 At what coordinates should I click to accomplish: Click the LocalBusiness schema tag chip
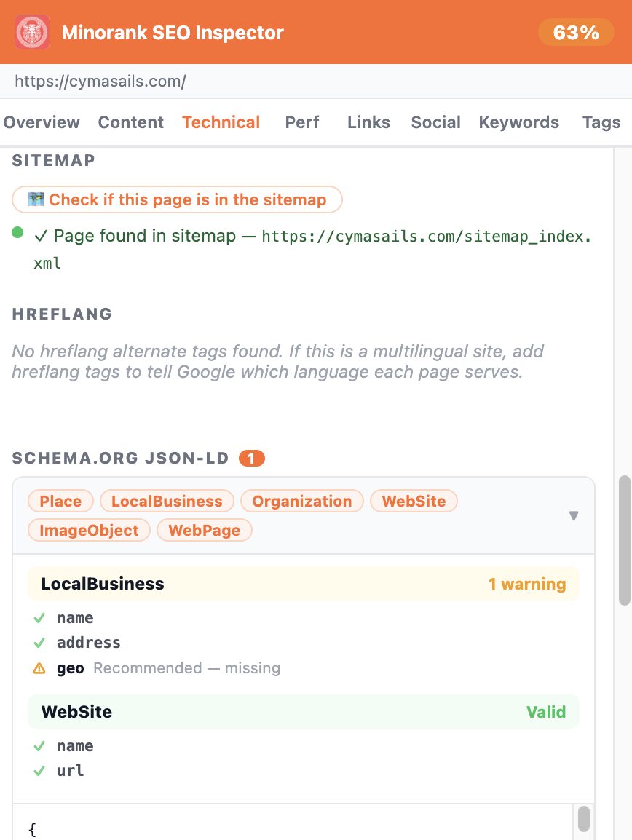tap(167, 501)
